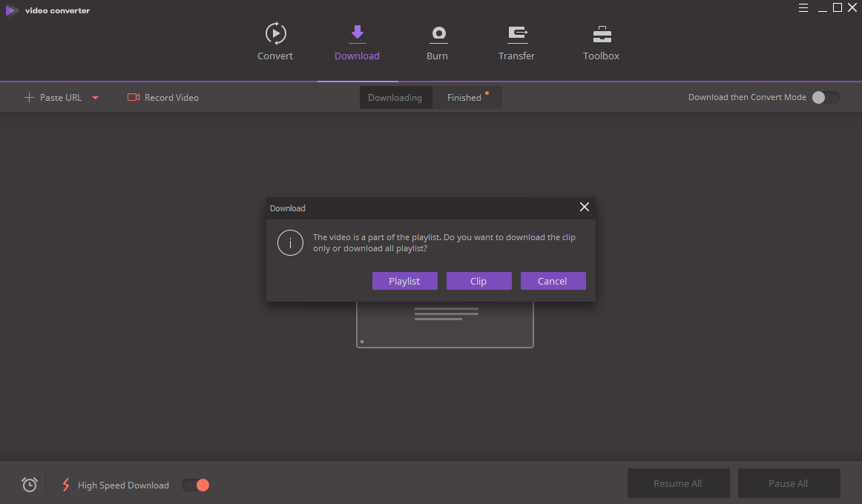
Task: Open the hamburger menu in title bar
Action: click(x=803, y=7)
